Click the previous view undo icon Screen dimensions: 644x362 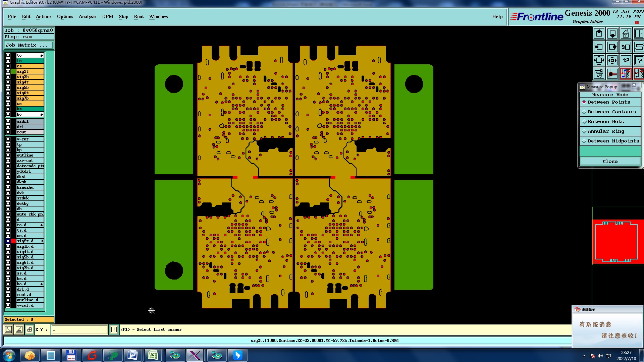(x=626, y=47)
